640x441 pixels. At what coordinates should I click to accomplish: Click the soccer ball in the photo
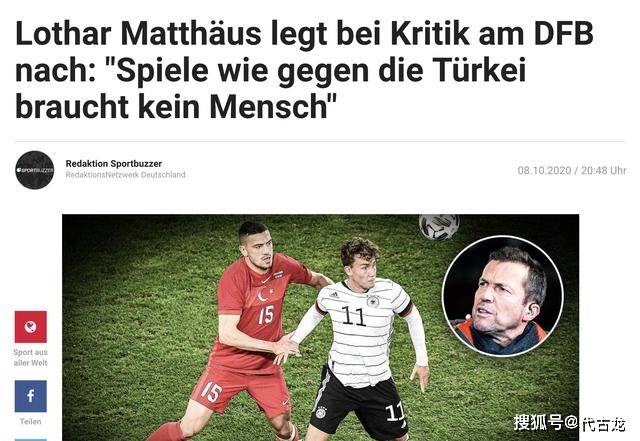click(439, 226)
